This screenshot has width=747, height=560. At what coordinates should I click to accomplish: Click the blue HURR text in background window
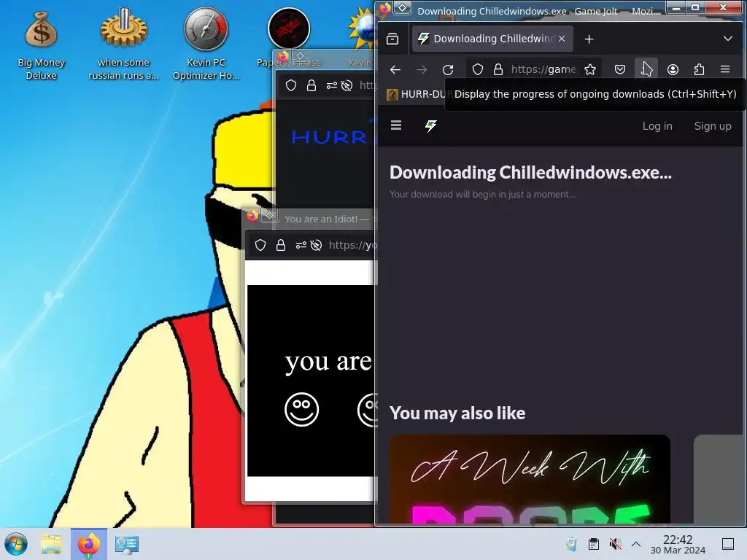click(x=329, y=137)
